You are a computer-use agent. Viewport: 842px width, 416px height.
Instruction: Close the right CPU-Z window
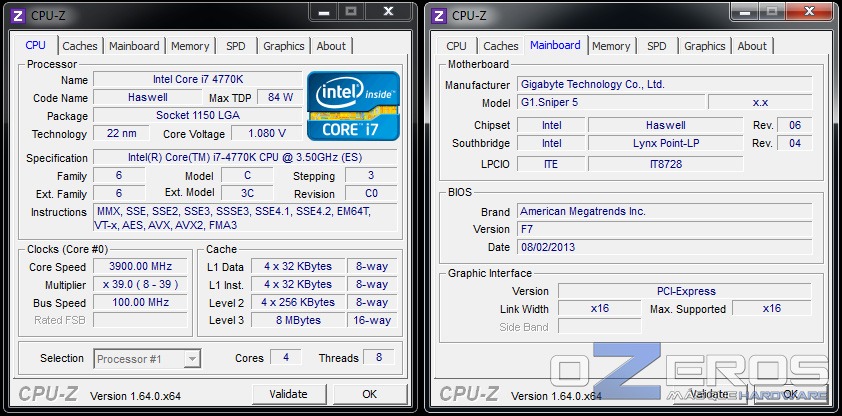tap(809, 12)
